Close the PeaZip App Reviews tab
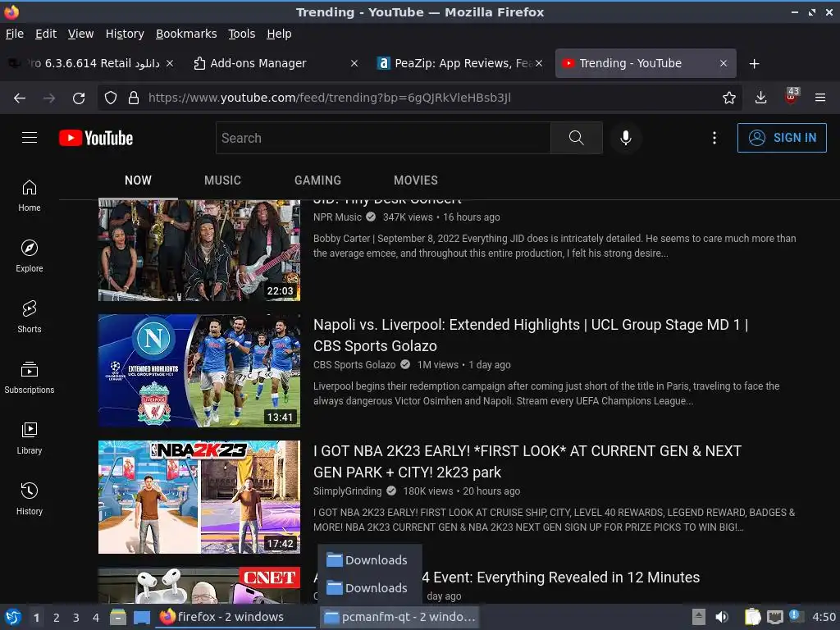The height and width of the screenshot is (630, 840). point(539,63)
